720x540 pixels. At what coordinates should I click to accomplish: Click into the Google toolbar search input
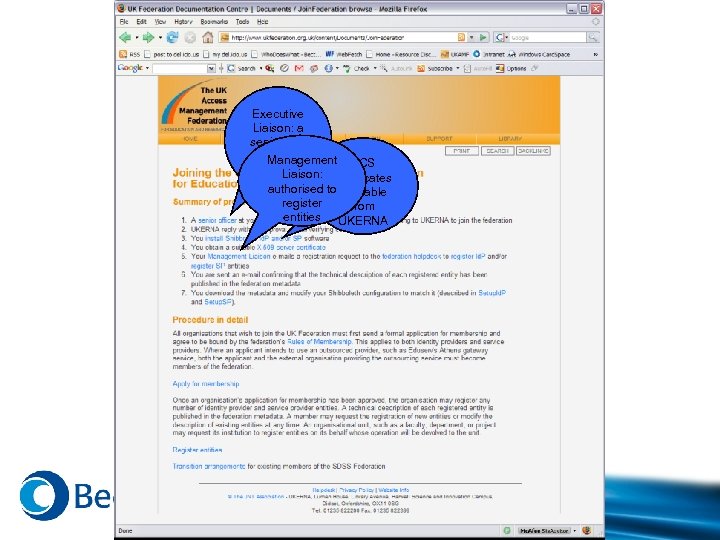(180, 68)
